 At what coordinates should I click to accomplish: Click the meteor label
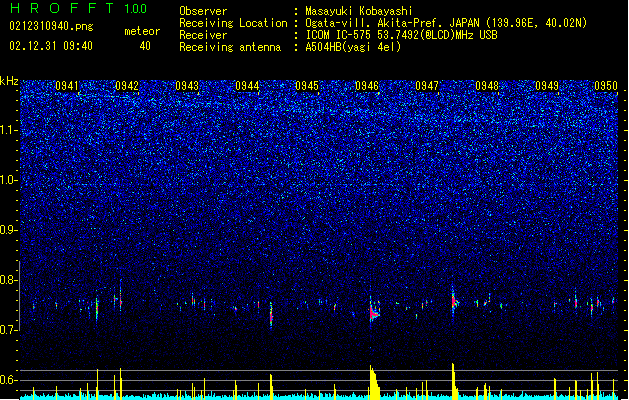[142, 31]
